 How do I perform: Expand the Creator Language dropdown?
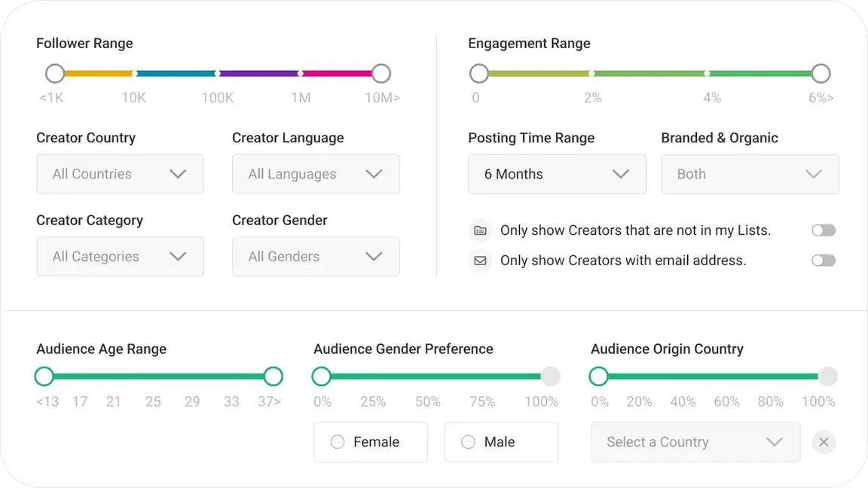[316, 174]
